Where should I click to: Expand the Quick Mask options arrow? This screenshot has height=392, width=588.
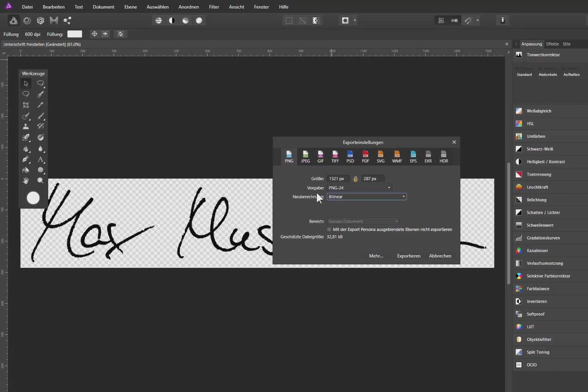[355, 21]
